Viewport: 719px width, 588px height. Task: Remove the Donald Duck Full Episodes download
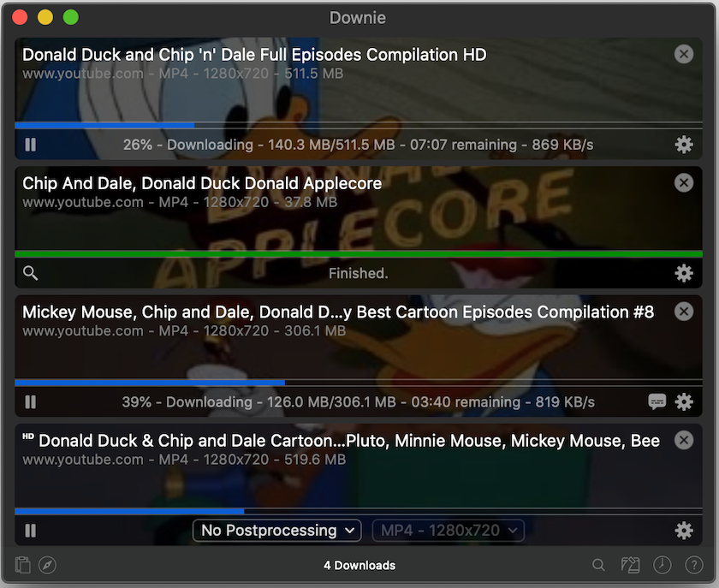(x=684, y=54)
